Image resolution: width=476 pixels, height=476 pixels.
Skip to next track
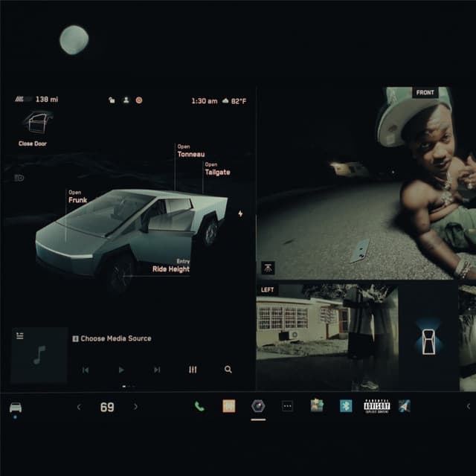(x=157, y=370)
